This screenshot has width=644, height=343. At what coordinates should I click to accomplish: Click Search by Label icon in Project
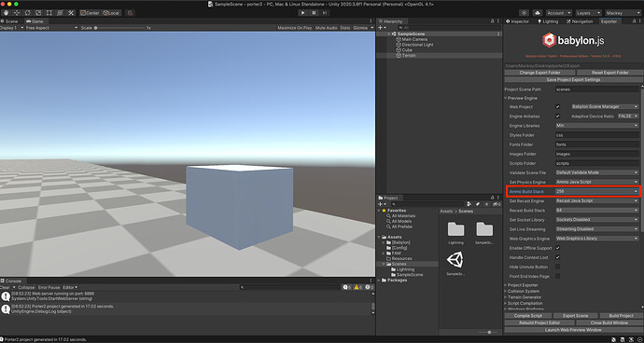coord(478,204)
